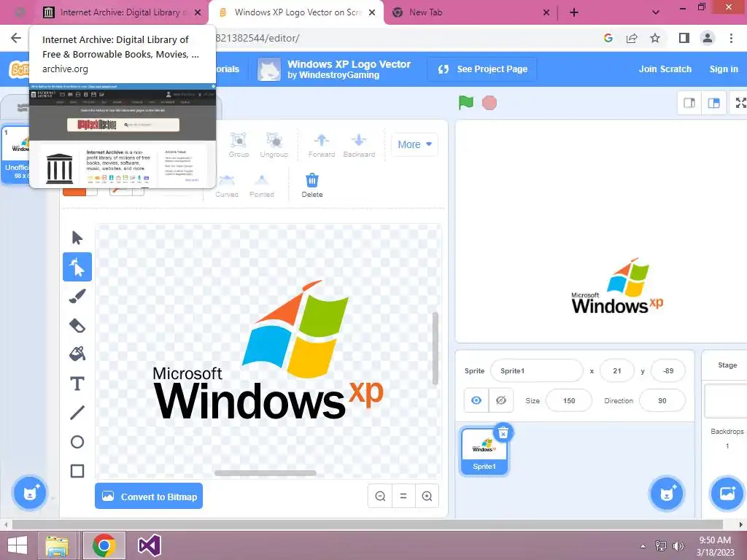Click the green flag to start
Screen dimensions: 747x560
click(x=466, y=102)
